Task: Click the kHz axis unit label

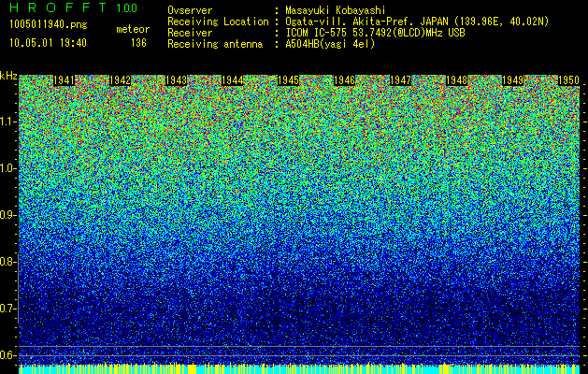Action: tap(8, 76)
